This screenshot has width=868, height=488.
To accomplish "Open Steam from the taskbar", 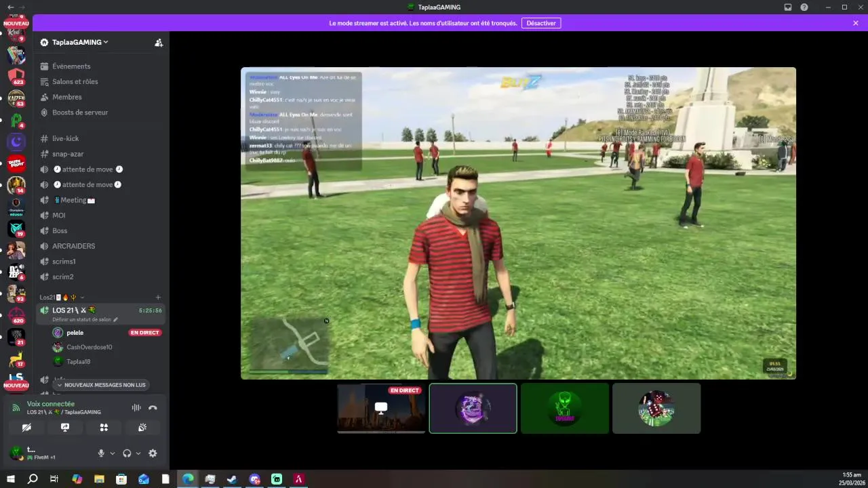I will coord(232,479).
